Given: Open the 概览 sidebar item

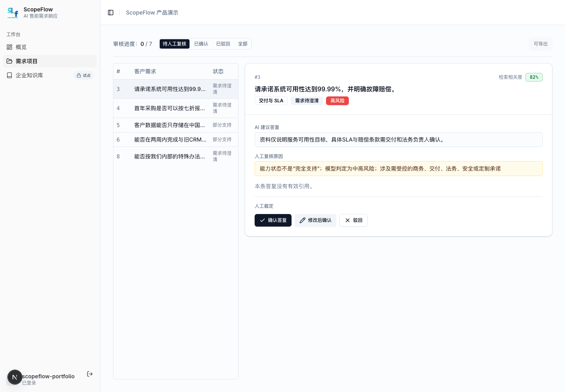Looking at the screenshot, I should coord(50,47).
